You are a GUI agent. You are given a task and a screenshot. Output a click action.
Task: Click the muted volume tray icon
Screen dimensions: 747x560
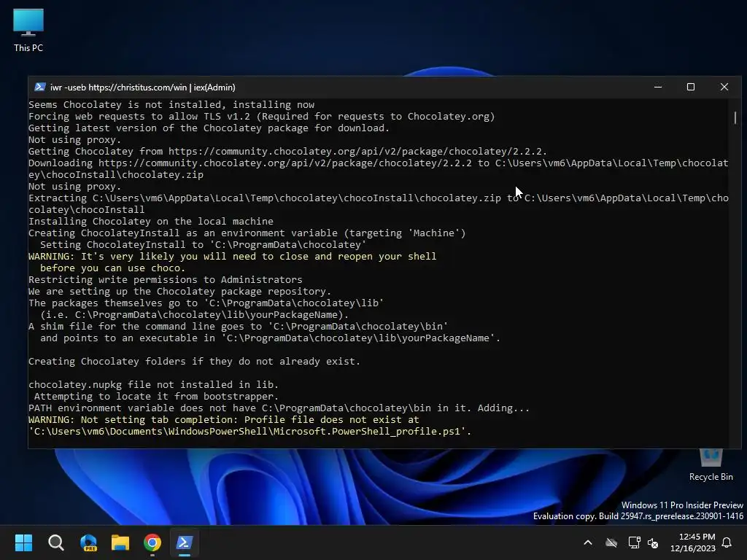653,542
